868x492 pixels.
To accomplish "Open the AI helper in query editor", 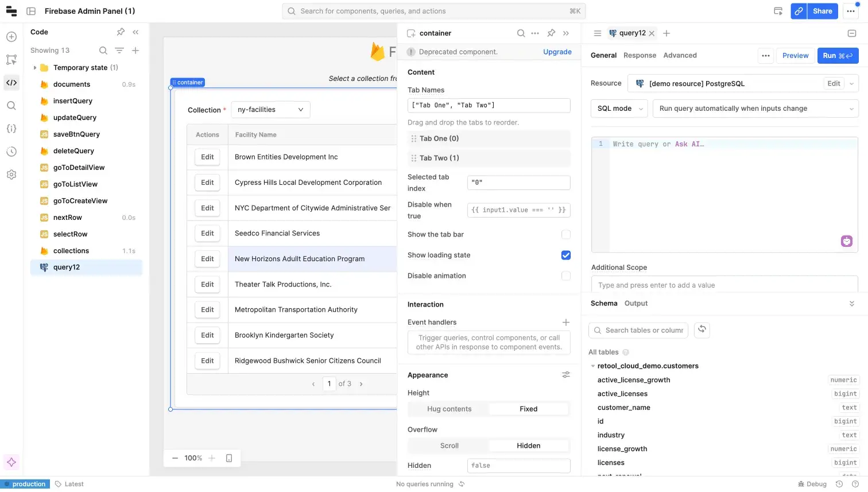I will pyautogui.click(x=847, y=241).
